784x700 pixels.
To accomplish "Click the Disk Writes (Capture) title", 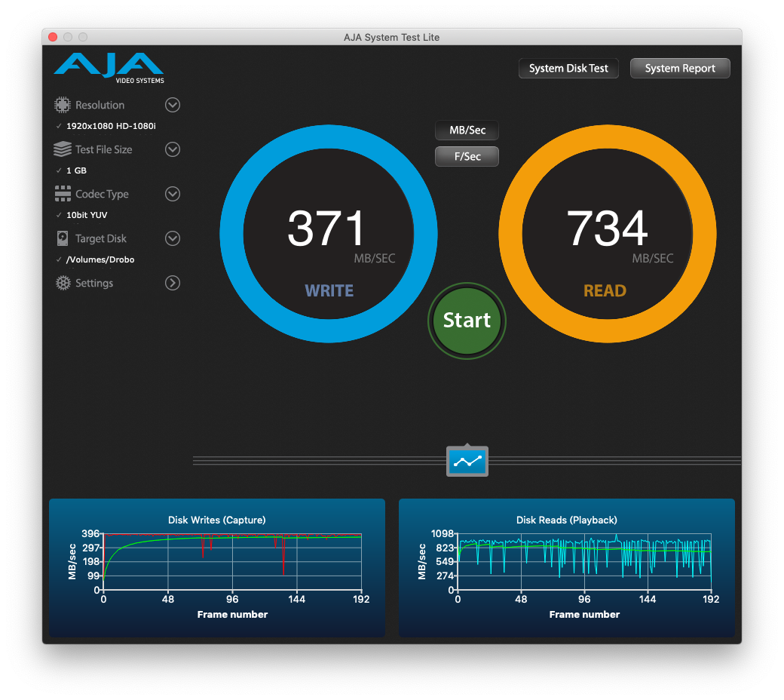I will coord(216,520).
